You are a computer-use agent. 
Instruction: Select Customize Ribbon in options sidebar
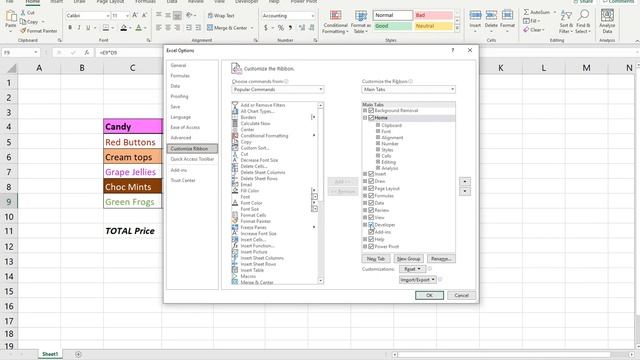coord(192,149)
